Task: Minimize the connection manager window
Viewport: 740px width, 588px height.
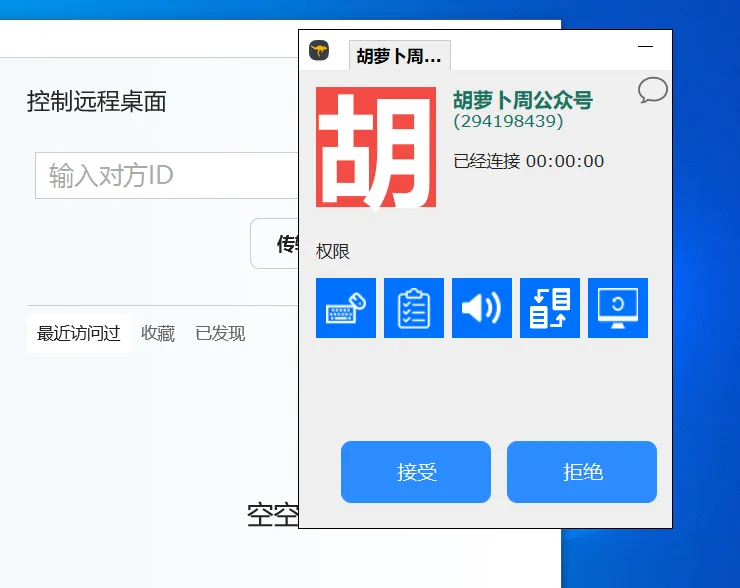Action: [645, 47]
